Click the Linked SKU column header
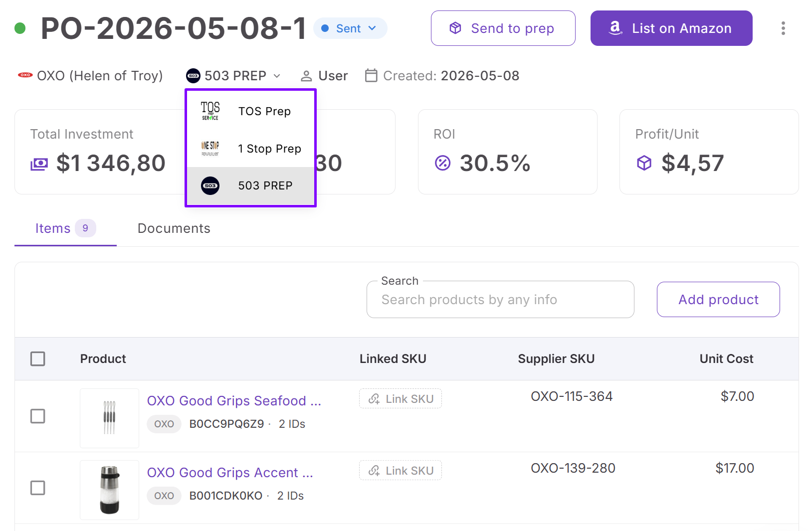 click(x=393, y=358)
